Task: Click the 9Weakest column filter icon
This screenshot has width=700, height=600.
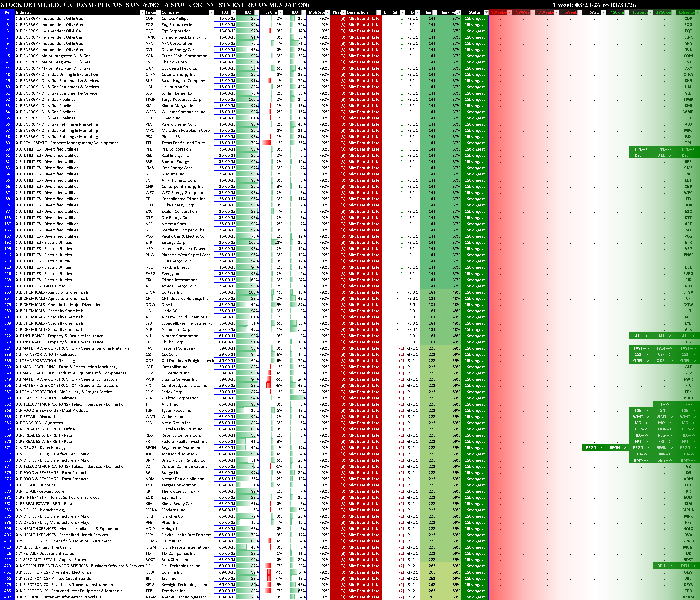Action: coord(509,12)
